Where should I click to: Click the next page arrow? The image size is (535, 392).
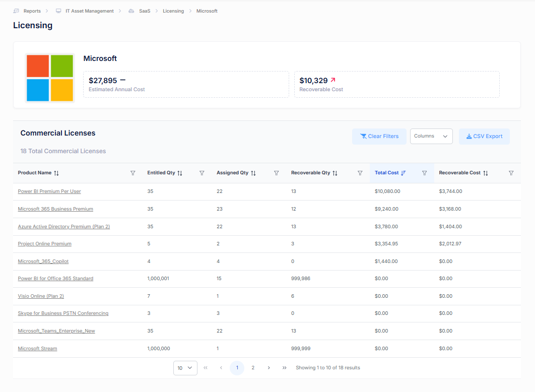269,368
